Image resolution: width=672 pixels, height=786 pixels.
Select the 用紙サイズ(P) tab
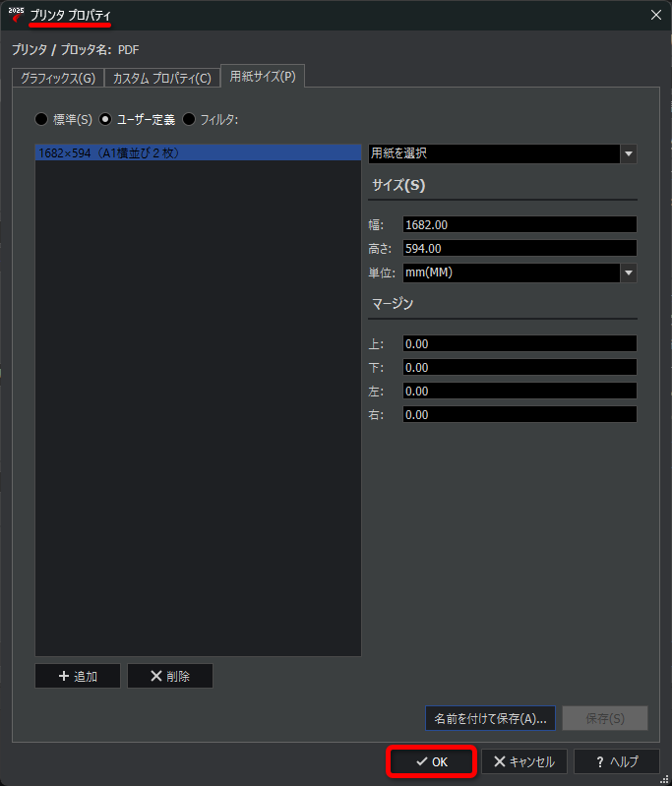[262, 77]
